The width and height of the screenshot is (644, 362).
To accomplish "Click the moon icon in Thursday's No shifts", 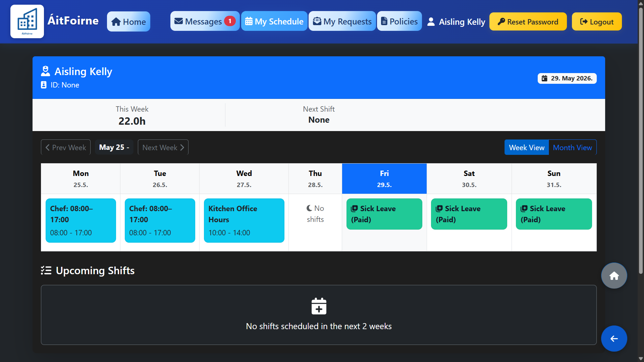I will (309, 208).
